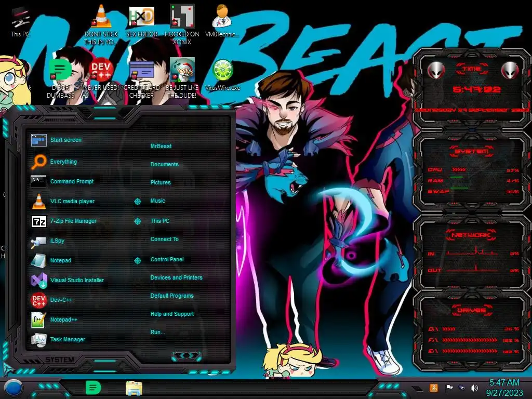Click the CPU usage meter in SYSTEM widget
The width and height of the screenshot is (532, 399).
tap(459, 170)
